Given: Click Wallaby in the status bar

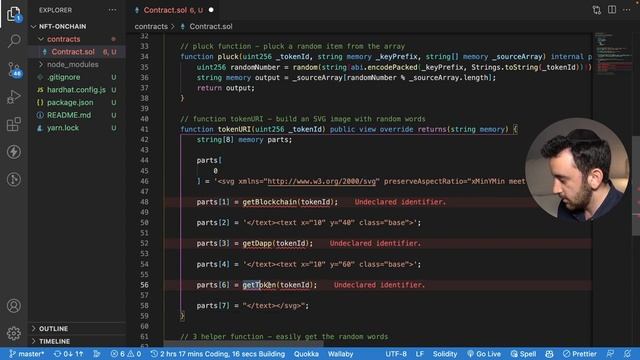Looking at the screenshot, I should click(340, 354).
